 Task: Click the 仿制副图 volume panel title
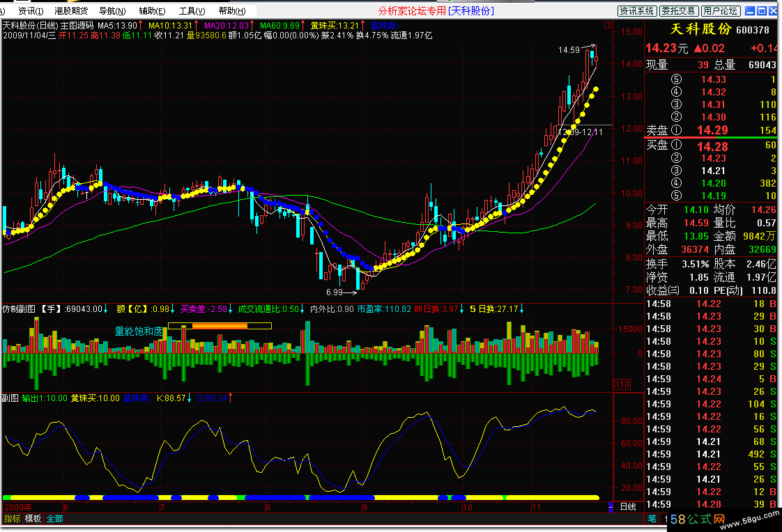click(x=19, y=309)
